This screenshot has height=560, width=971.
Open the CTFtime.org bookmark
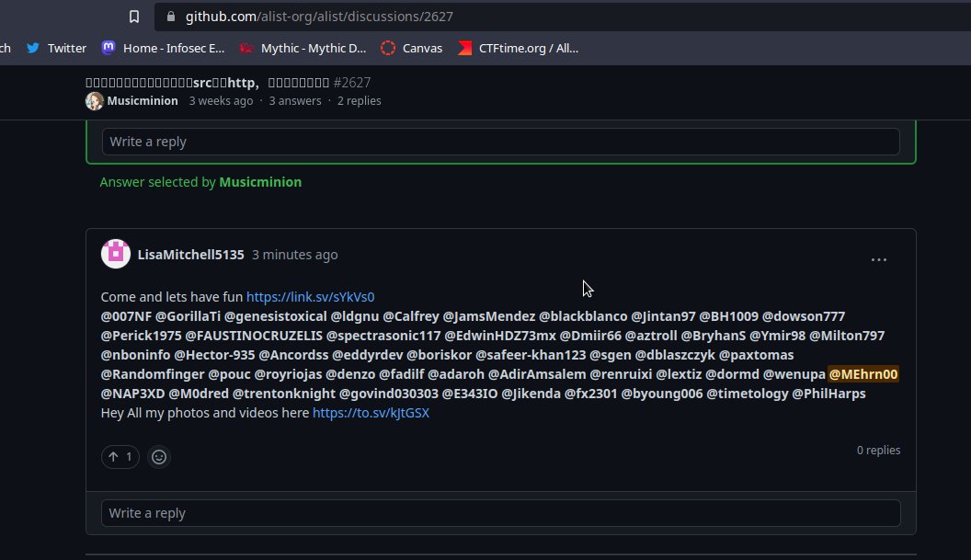[518, 48]
